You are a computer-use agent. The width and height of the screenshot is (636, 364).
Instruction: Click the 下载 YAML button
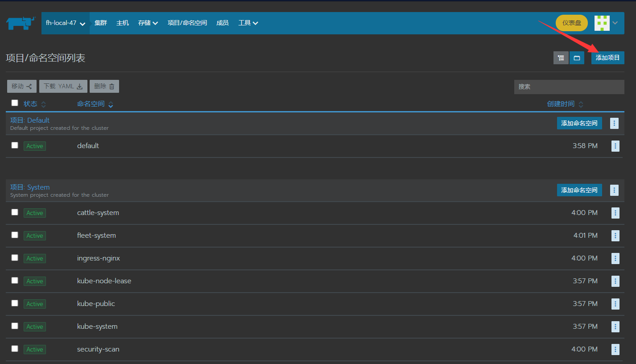[x=63, y=87]
